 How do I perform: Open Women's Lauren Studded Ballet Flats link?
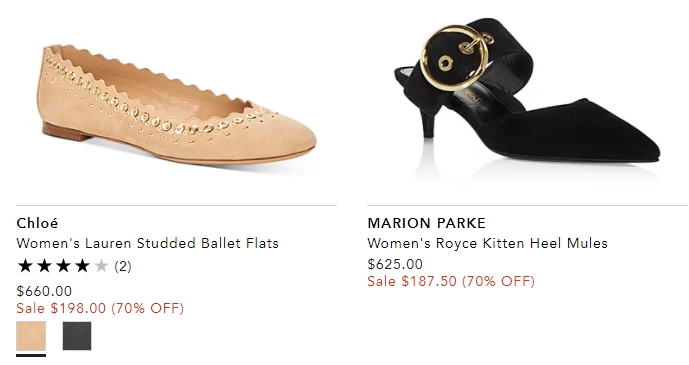[x=148, y=243]
